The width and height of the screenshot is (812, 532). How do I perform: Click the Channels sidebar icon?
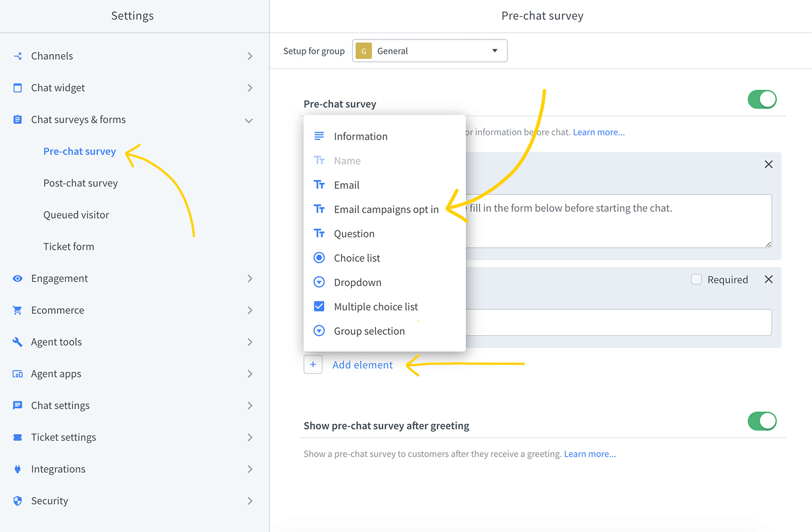pyautogui.click(x=17, y=56)
